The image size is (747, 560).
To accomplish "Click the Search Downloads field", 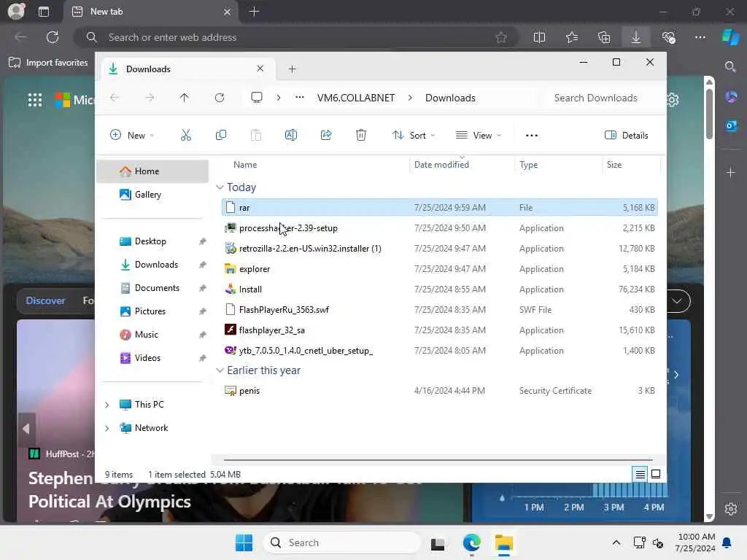I will (595, 98).
